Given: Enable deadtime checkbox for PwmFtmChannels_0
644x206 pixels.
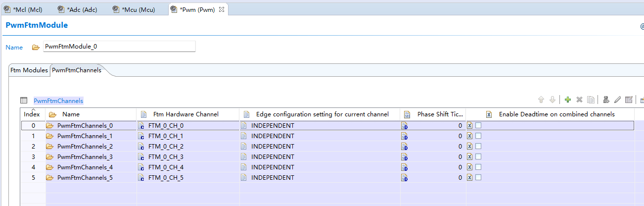Looking at the screenshot, I should (478, 126).
